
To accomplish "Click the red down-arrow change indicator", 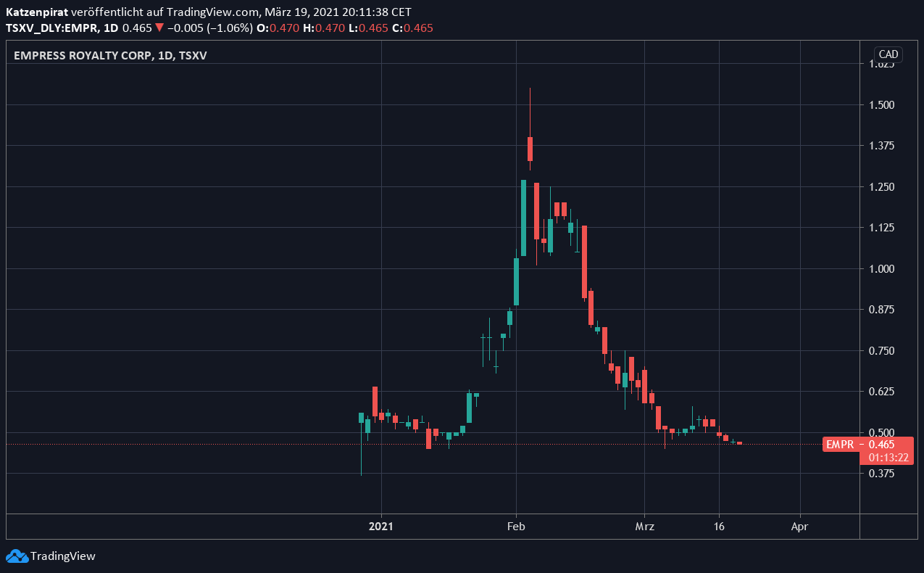I will (x=159, y=28).
